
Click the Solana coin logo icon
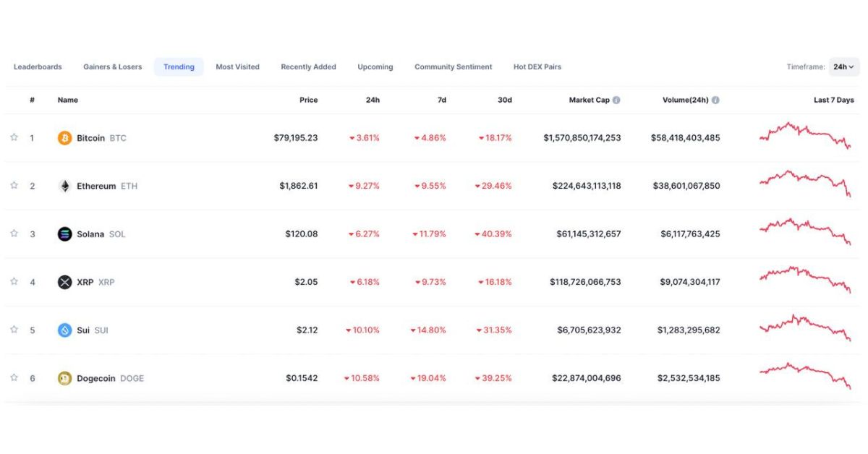[x=64, y=234]
